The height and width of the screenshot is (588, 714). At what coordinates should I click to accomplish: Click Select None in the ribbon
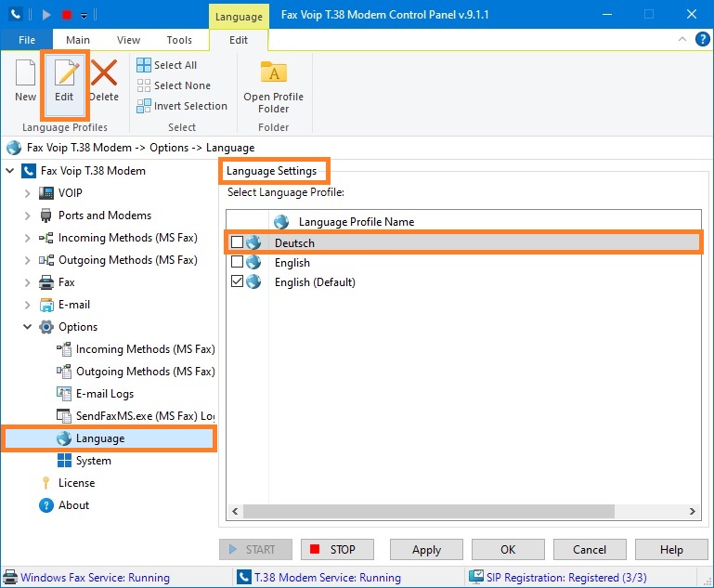tap(174, 85)
